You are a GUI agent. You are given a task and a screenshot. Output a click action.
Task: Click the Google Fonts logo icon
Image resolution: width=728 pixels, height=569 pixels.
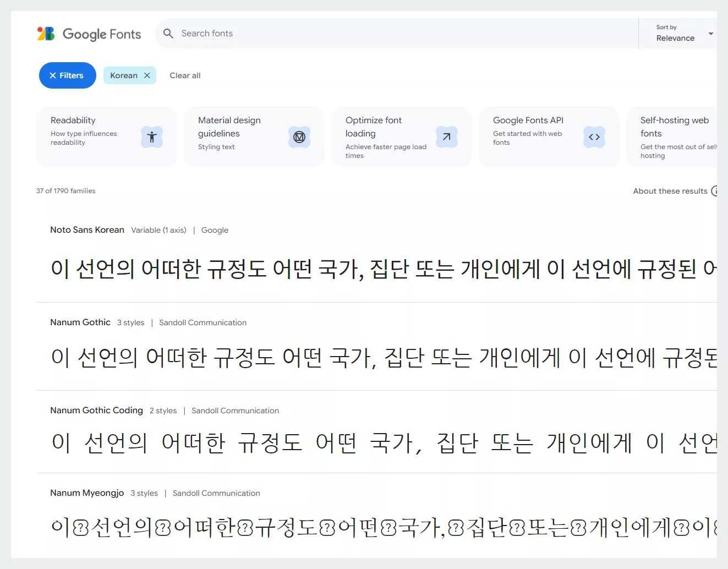[46, 34]
